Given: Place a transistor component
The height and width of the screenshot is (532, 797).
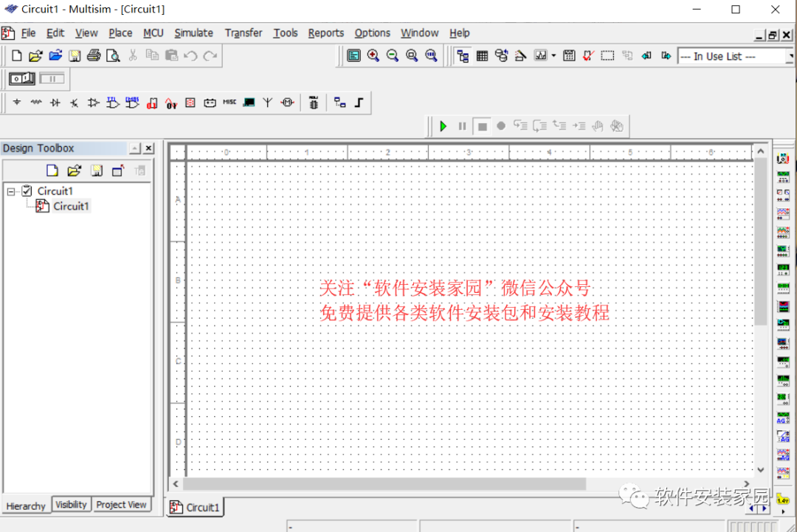Looking at the screenshot, I should pos(75,103).
